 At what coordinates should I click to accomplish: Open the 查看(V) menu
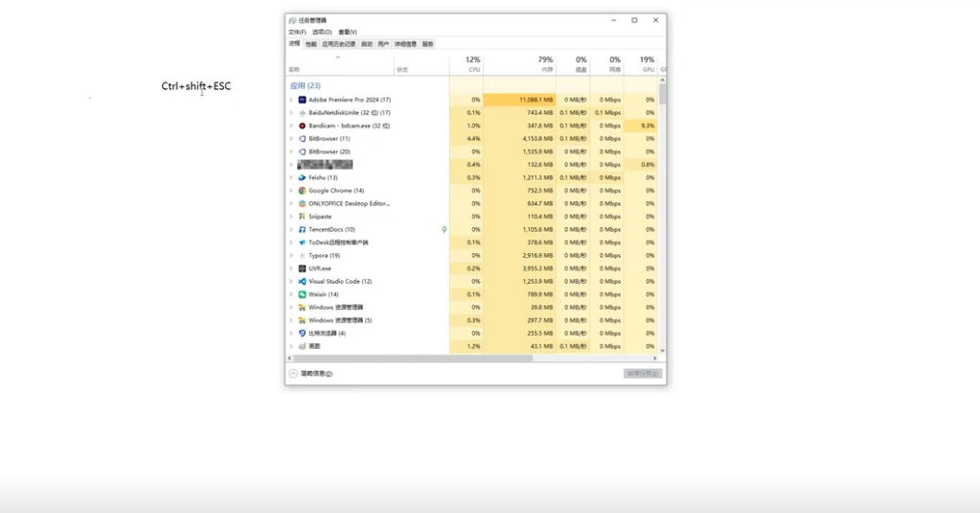[x=348, y=32]
